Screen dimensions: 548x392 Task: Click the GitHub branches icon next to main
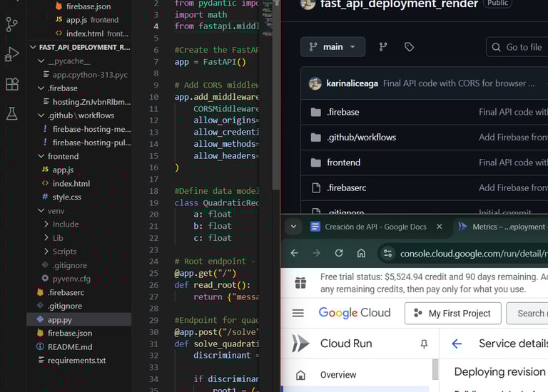click(383, 47)
